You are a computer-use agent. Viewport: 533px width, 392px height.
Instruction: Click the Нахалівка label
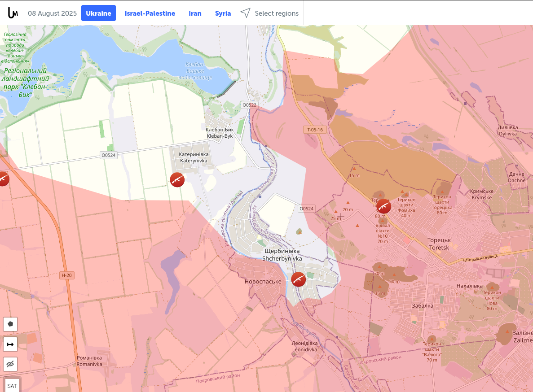(x=469, y=286)
